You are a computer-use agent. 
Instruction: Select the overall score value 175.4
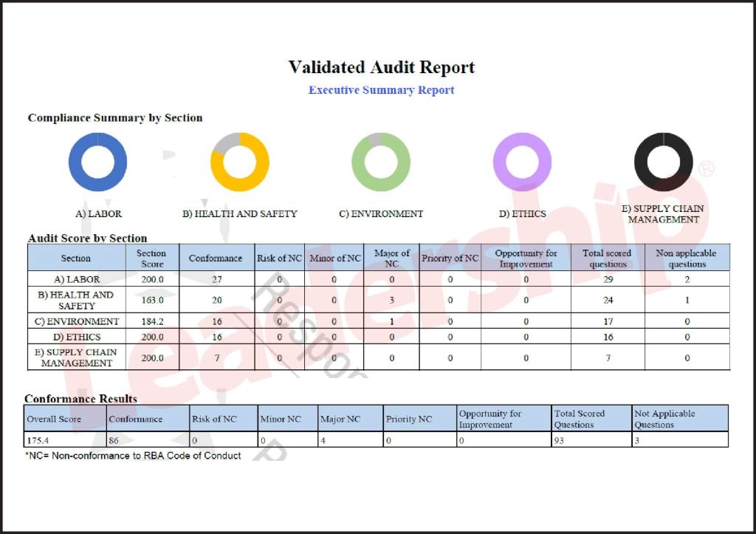pos(38,440)
